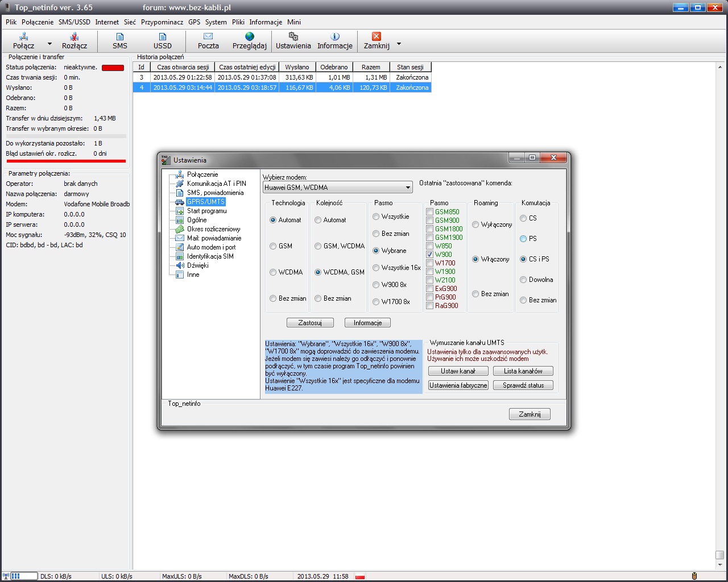Screen dimensions: 728x582
Task: Click the Przeglądaj globe icon
Action: pos(249,36)
